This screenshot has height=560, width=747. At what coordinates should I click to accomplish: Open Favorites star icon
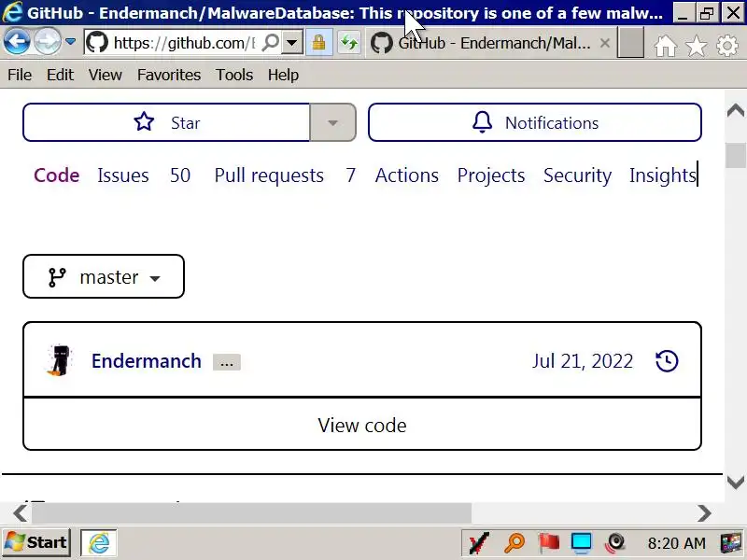click(x=696, y=46)
